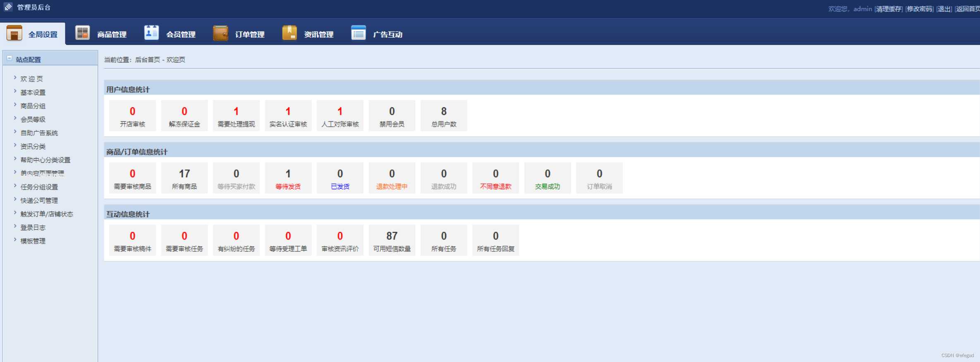Open the 可用短信数量 tile showing 87
This screenshot has height=362, width=980.
pos(392,240)
